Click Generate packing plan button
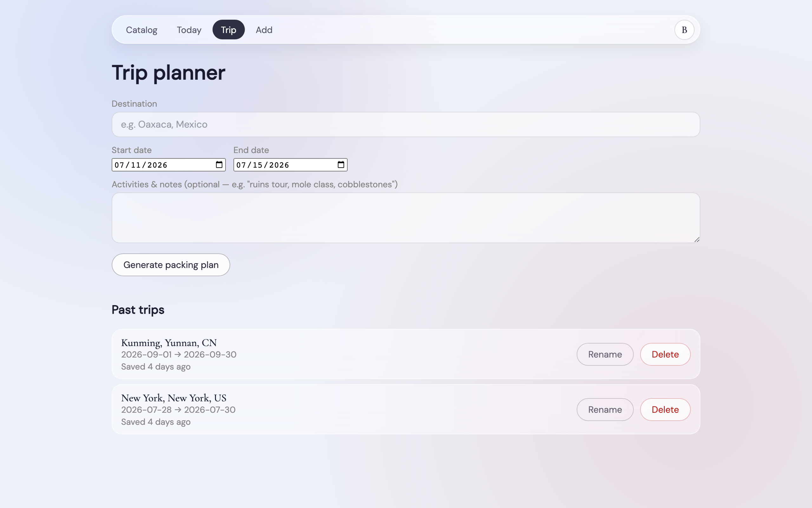Screen dimensions: 812x508 [171, 265]
